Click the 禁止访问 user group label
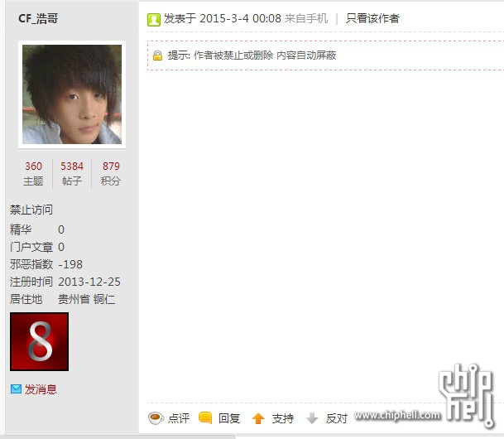 click(31, 210)
